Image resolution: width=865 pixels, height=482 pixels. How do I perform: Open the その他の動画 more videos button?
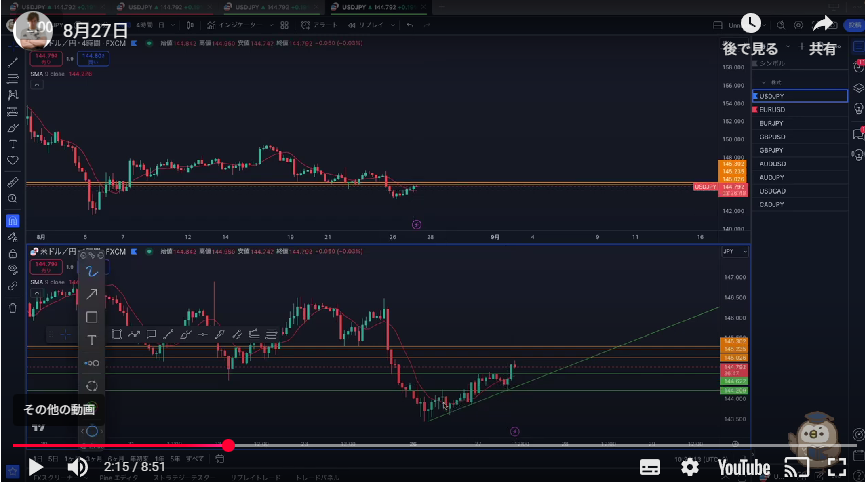[59, 409]
